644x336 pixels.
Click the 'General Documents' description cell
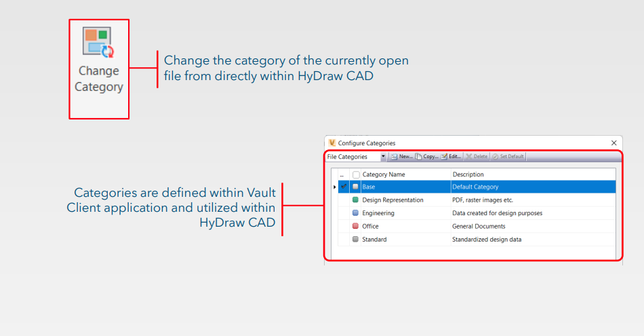point(533,226)
